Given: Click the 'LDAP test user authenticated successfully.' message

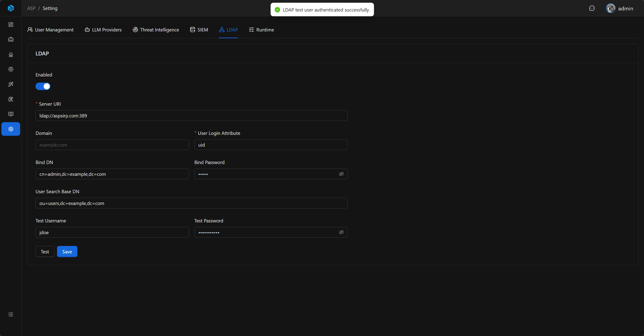Looking at the screenshot, I should pyautogui.click(x=326, y=10).
